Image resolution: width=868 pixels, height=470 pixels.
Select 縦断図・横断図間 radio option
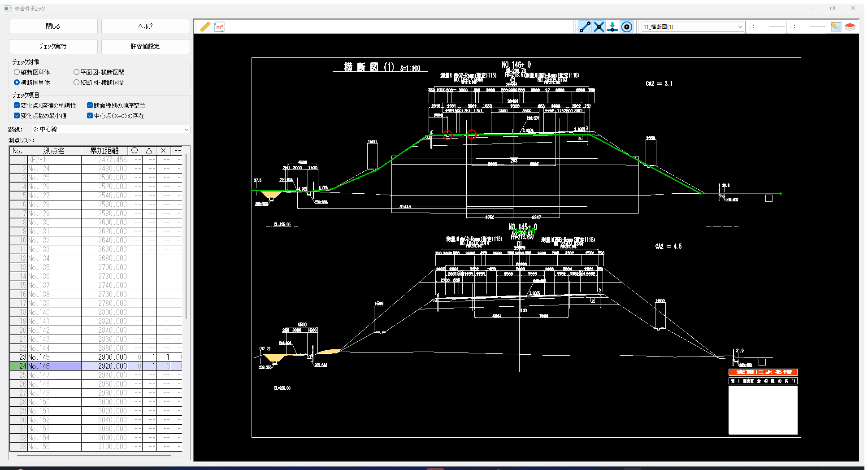tap(99, 83)
